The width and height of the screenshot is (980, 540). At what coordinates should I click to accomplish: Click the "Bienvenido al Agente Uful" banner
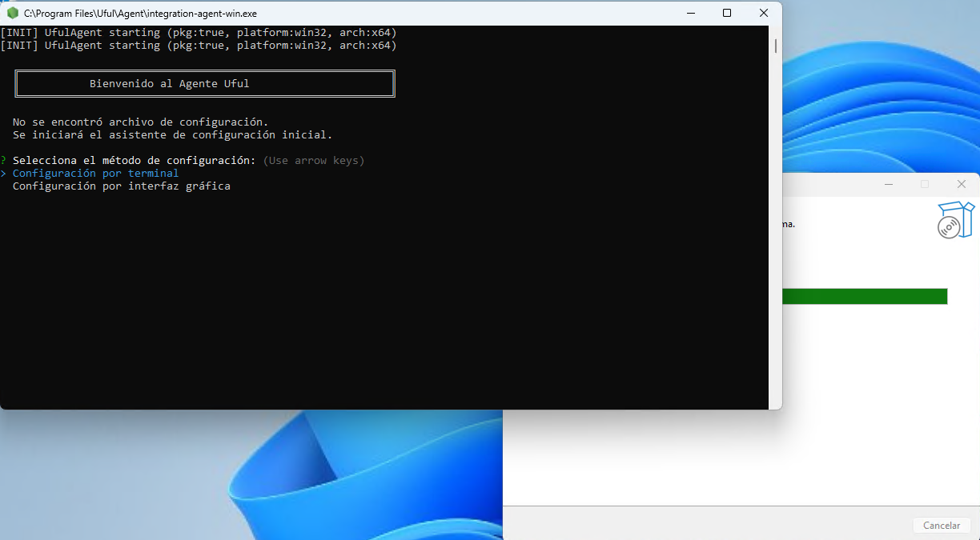tap(205, 83)
